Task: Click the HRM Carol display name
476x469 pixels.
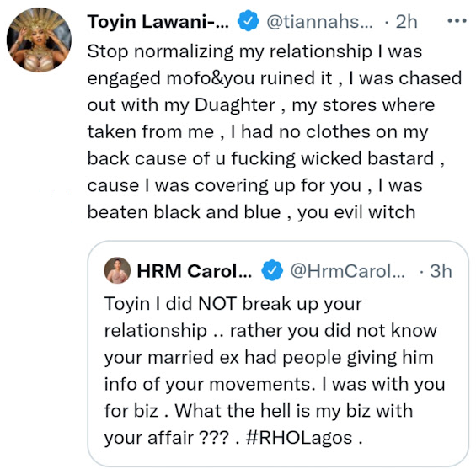Action: coord(195,271)
